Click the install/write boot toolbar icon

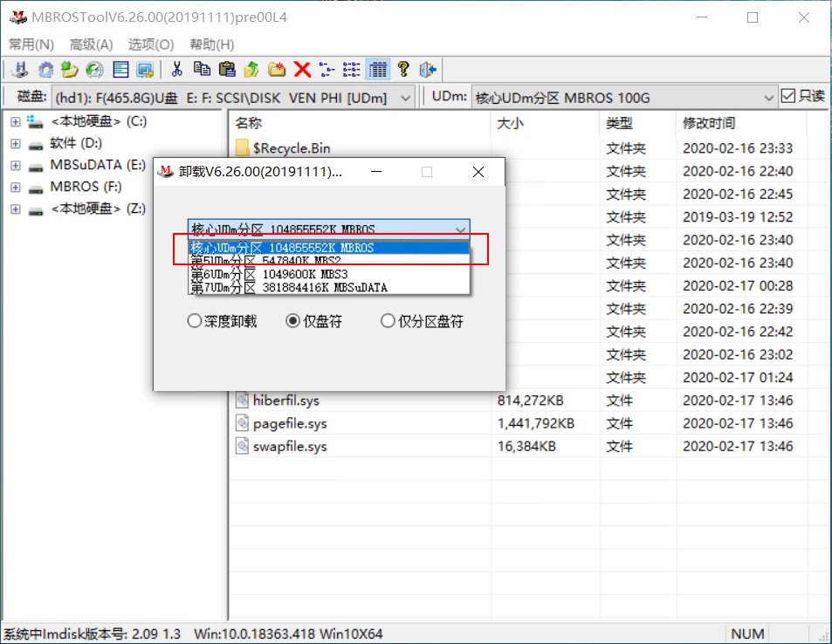[19, 70]
